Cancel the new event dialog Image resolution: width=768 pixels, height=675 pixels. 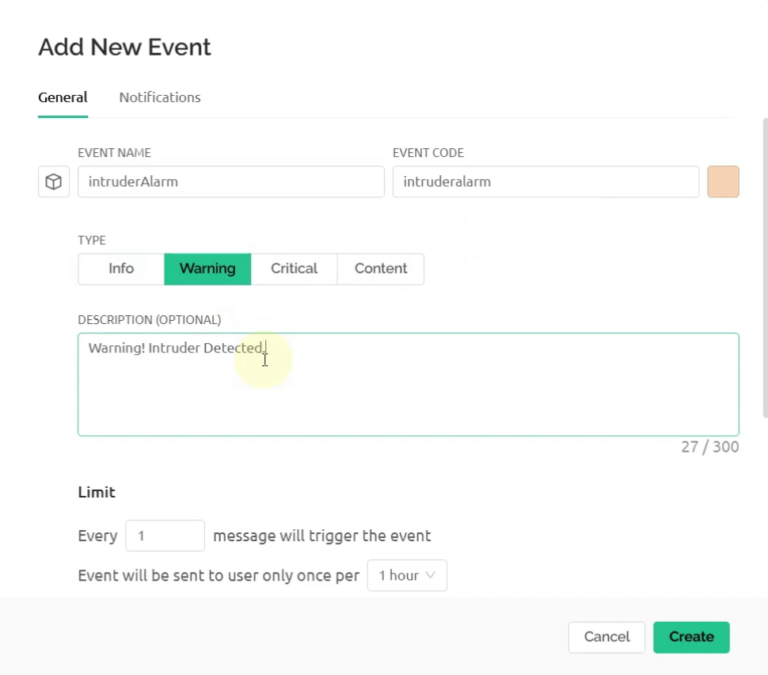pyautogui.click(x=607, y=636)
